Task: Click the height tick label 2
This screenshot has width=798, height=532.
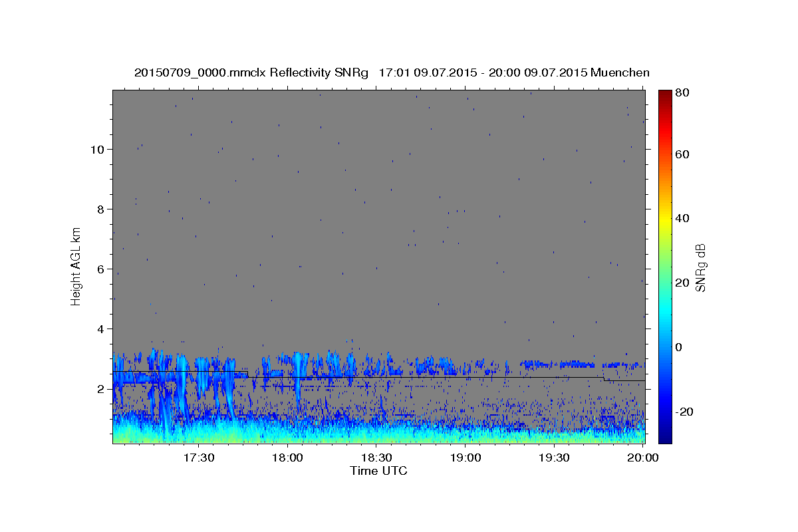Action: pos(102,389)
